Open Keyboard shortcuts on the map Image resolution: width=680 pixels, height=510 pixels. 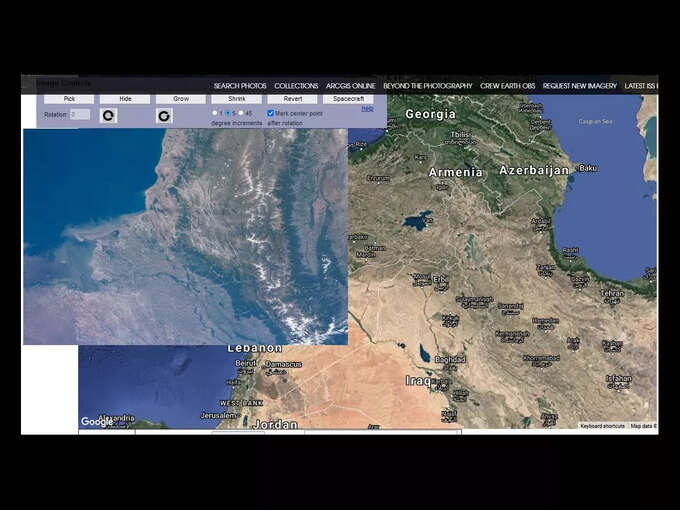click(602, 426)
